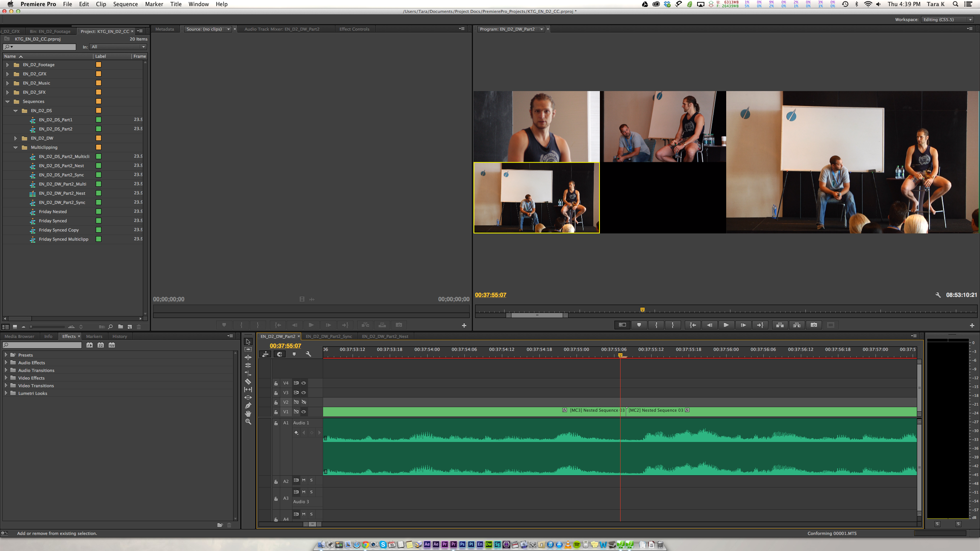Select the Track Select tool
980x551 pixels.
pyautogui.click(x=248, y=349)
